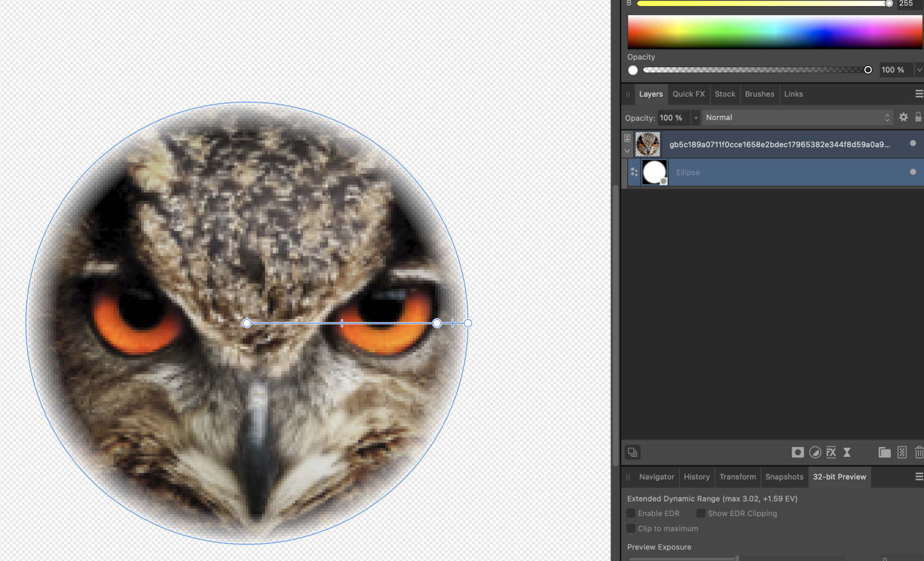The image size is (924, 561).
Task: Switch to the Brushes tab
Action: [x=759, y=94]
